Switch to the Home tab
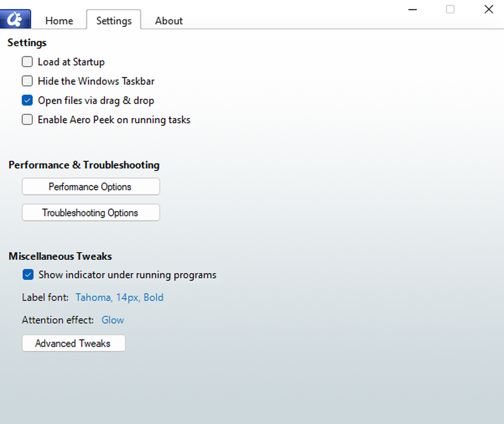Viewport: 504px width, 424px height. [59, 21]
